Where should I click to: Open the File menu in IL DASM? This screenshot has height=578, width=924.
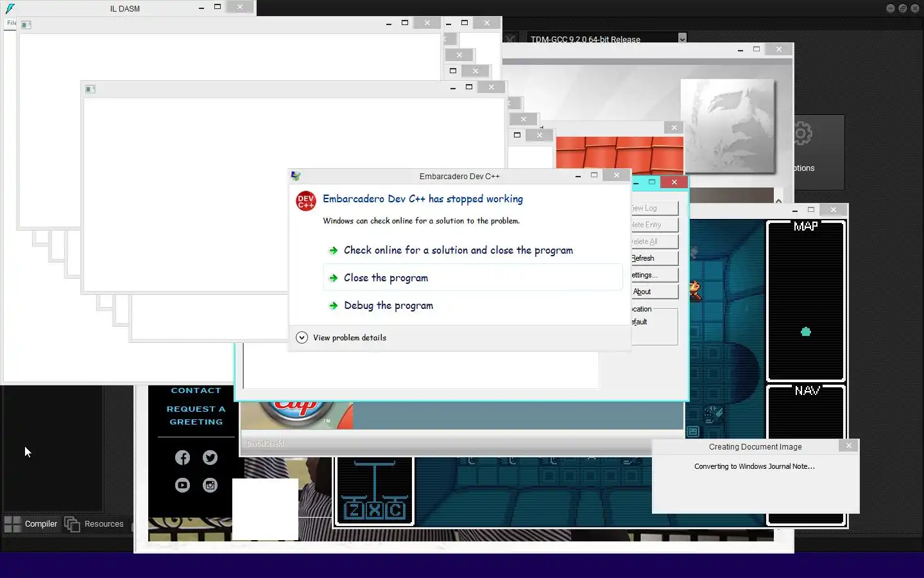12,22
